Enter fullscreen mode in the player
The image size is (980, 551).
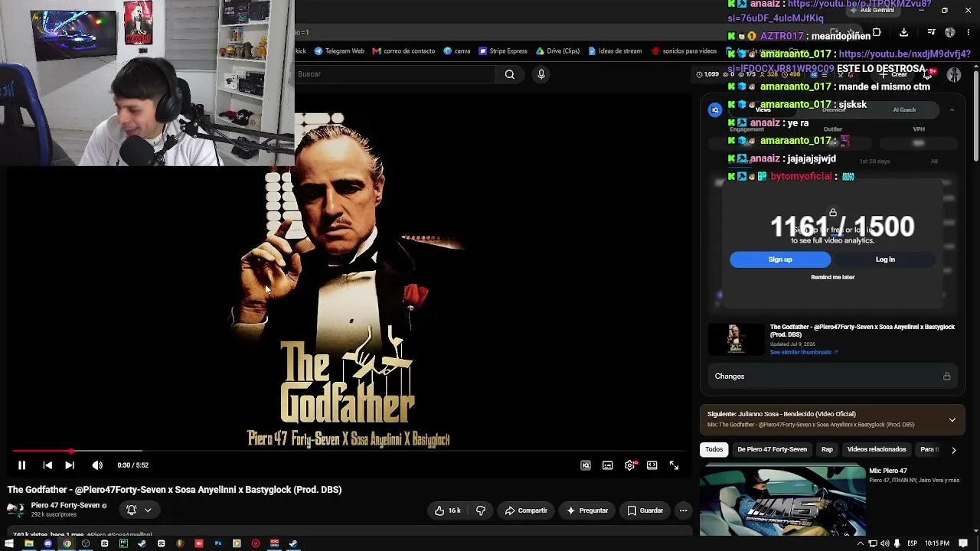674,465
